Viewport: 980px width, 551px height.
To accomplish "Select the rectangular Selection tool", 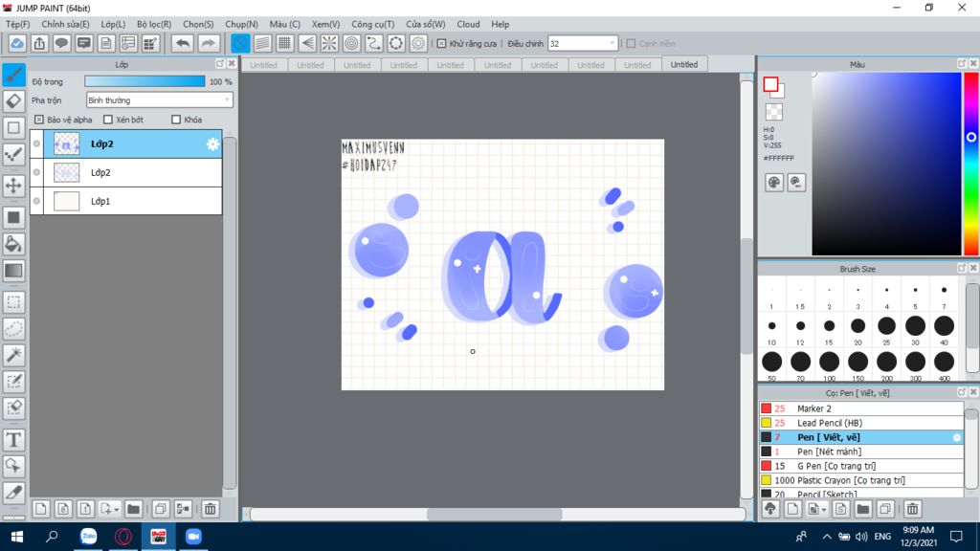I will 13,302.
